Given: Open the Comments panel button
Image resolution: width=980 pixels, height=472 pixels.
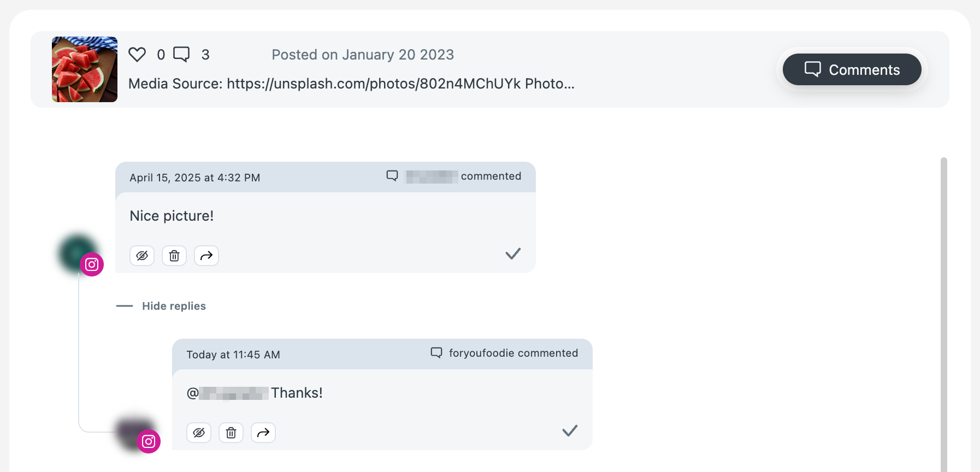Looking at the screenshot, I should point(851,69).
